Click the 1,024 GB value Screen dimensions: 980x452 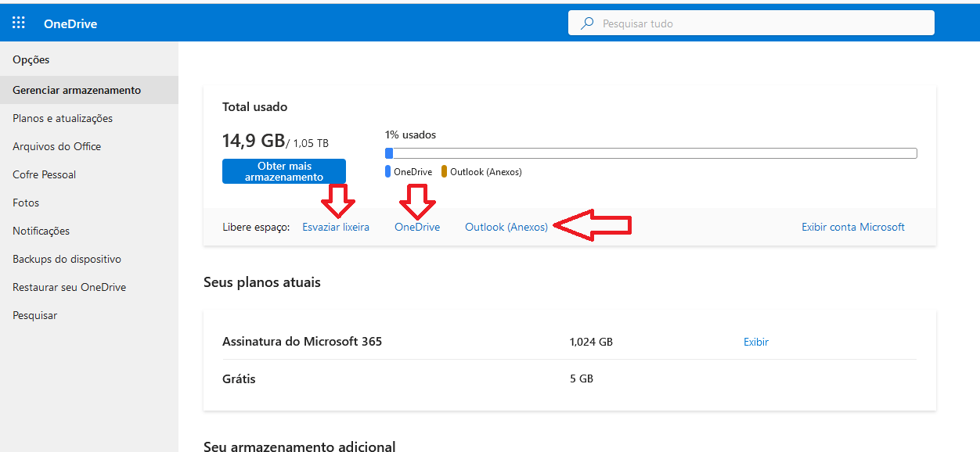click(x=591, y=342)
